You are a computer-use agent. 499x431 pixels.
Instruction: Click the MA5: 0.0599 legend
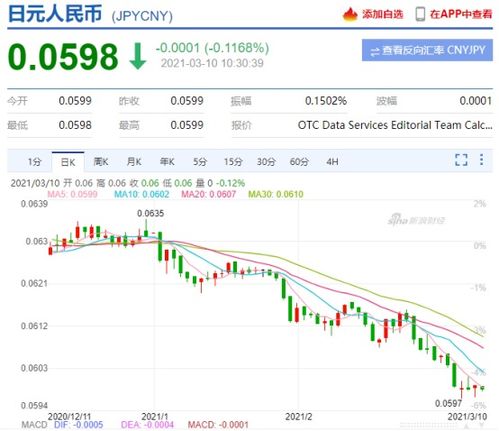[72, 194]
